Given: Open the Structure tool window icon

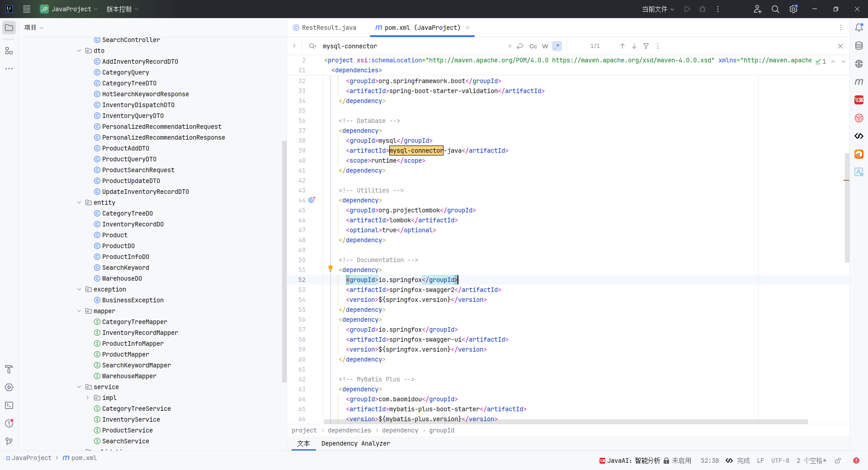Looking at the screenshot, I should [x=9, y=51].
